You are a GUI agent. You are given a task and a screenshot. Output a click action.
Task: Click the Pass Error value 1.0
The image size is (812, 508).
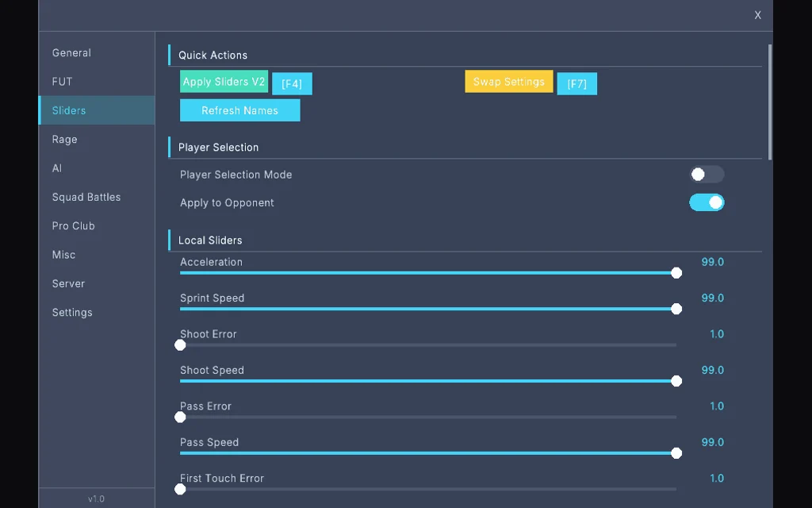pos(717,406)
